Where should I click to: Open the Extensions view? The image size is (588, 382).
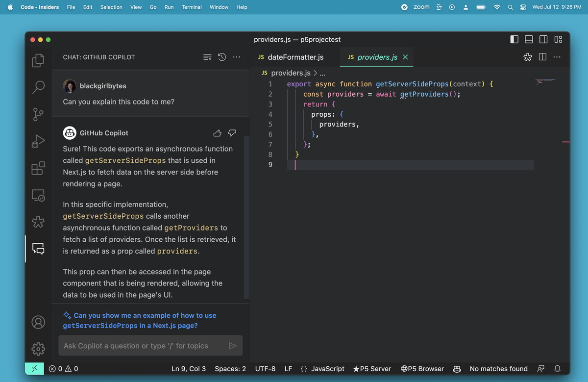(38, 168)
